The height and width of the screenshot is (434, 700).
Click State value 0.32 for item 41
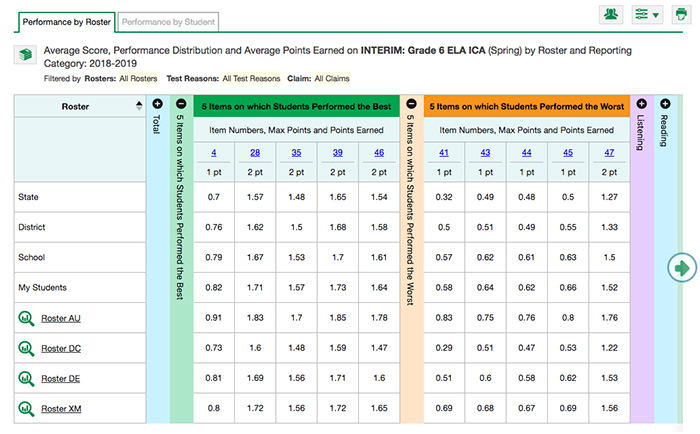pyautogui.click(x=444, y=197)
